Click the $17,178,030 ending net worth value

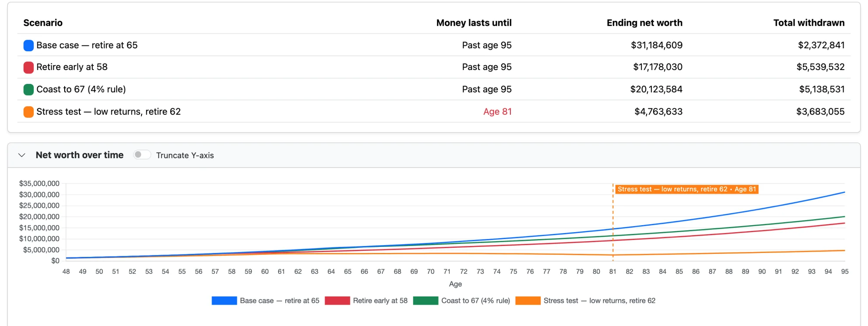coord(658,67)
